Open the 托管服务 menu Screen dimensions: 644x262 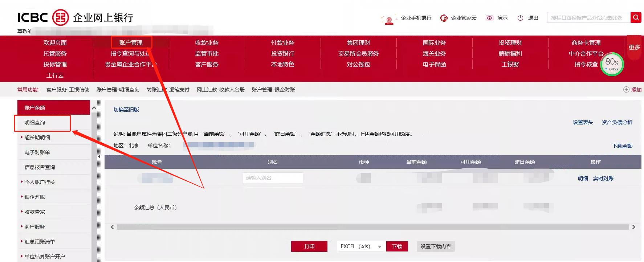tap(55, 53)
